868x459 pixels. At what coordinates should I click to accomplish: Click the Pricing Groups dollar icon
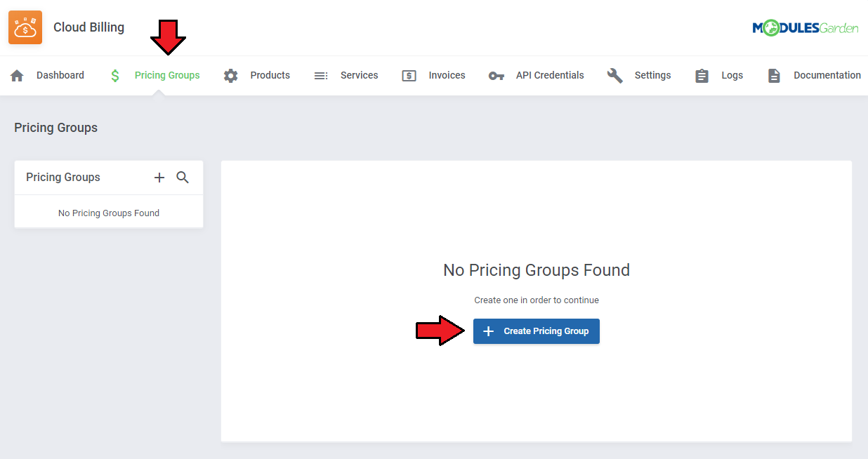[x=115, y=76]
